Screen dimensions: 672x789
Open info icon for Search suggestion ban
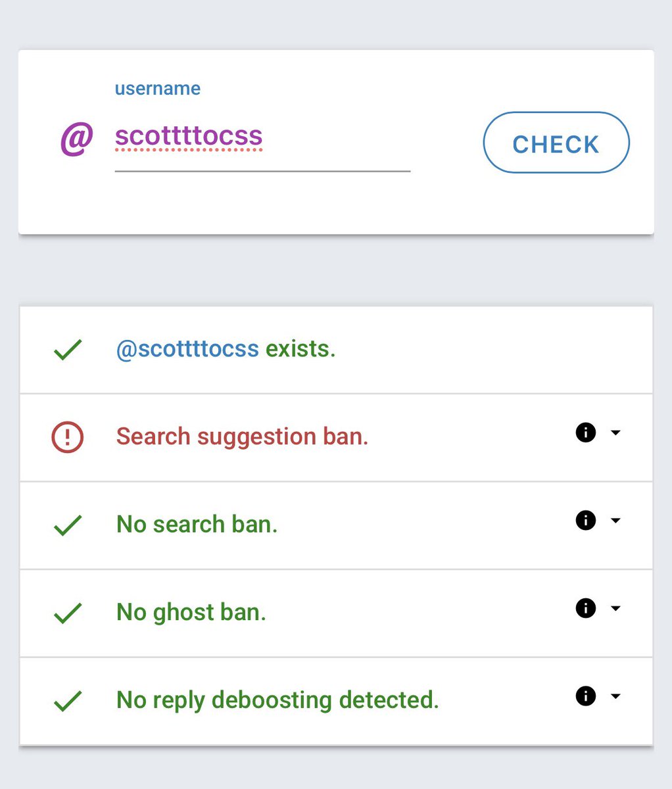[x=585, y=433]
